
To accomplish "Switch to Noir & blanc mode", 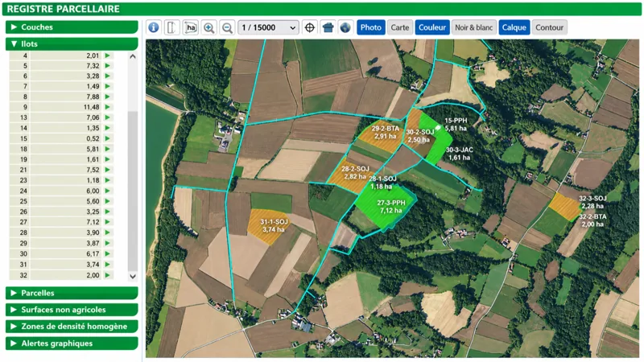I will pos(474,27).
